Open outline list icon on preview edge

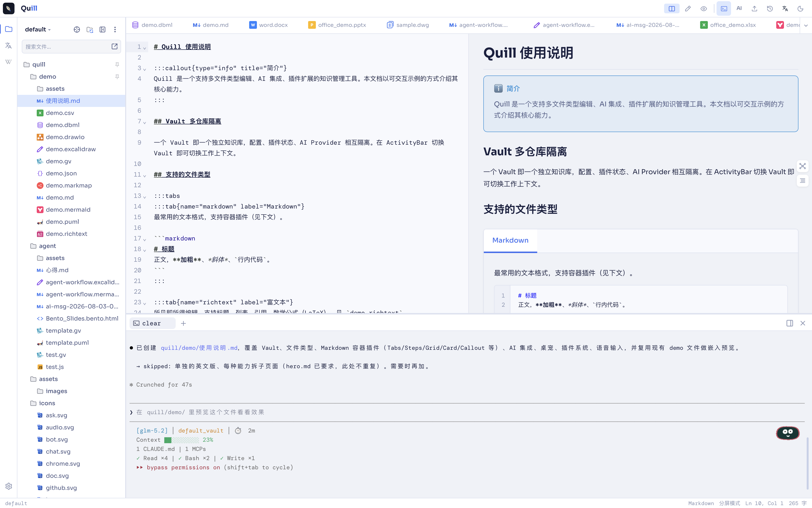point(803,181)
